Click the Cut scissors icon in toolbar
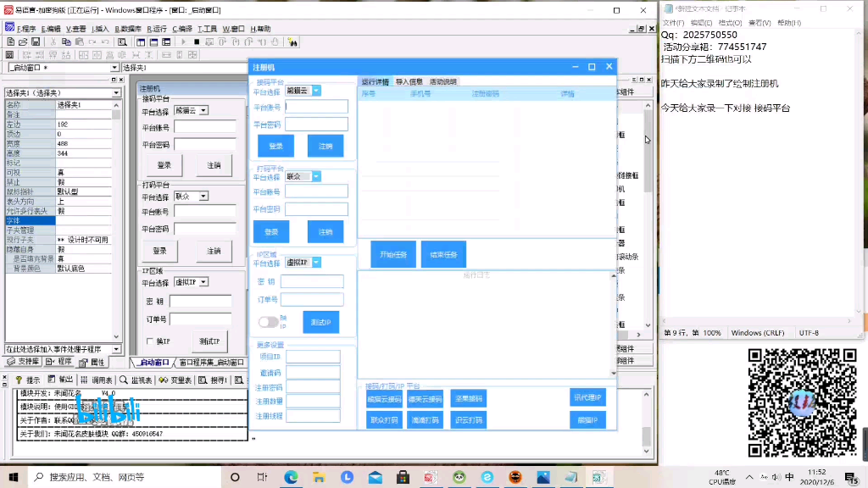Screen dimensions: 868x488 pos(53,42)
